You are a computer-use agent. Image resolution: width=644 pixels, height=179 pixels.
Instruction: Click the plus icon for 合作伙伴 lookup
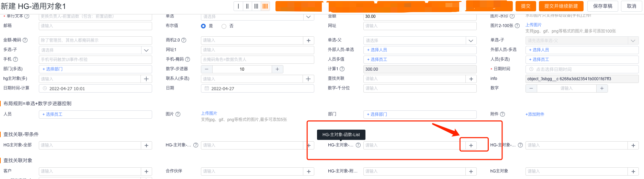(x=308, y=171)
